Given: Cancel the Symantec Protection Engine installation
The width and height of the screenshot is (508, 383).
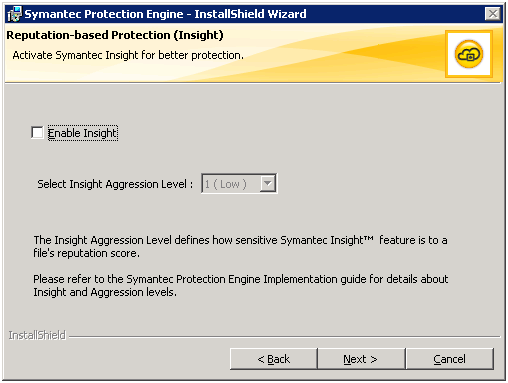Looking at the screenshot, I should click(x=449, y=359).
